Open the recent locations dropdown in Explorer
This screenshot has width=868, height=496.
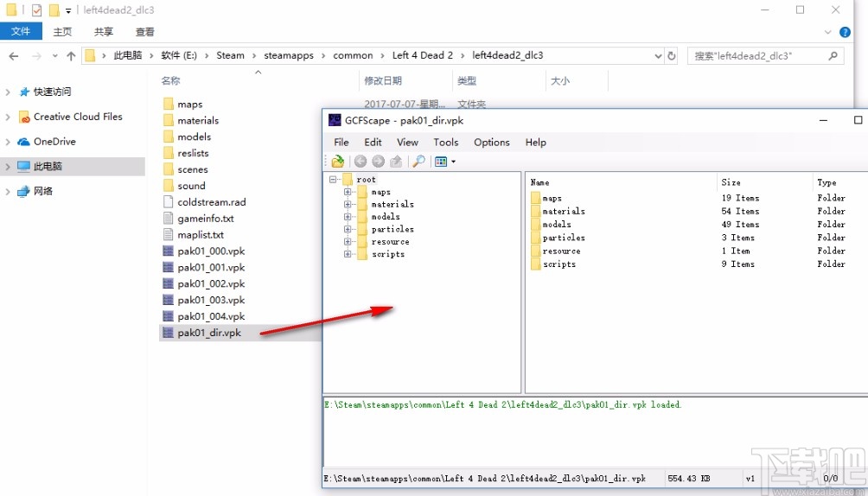(54, 56)
